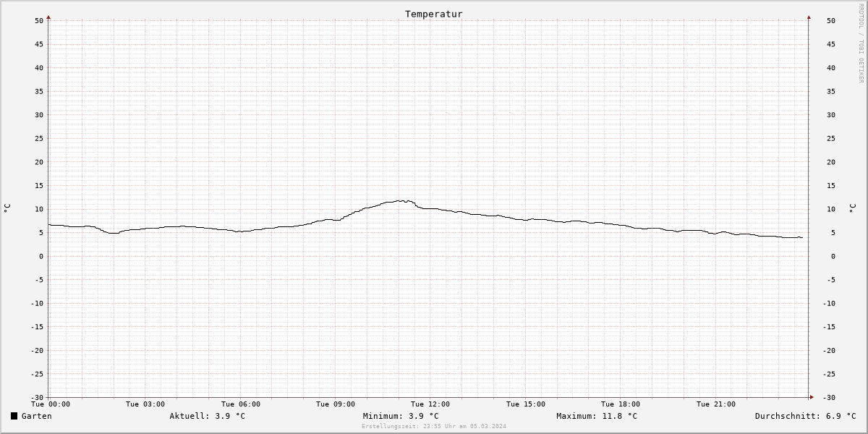
Task: Click the chart title Temperatur
Action: pyautogui.click(x=433, y=14)
